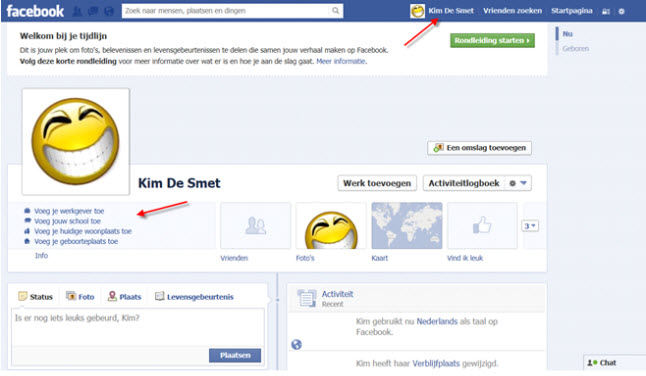Viewport: 646px width, 376px height.
Task: Click Rondleiding starten button
Action: (x=492, y=40)
